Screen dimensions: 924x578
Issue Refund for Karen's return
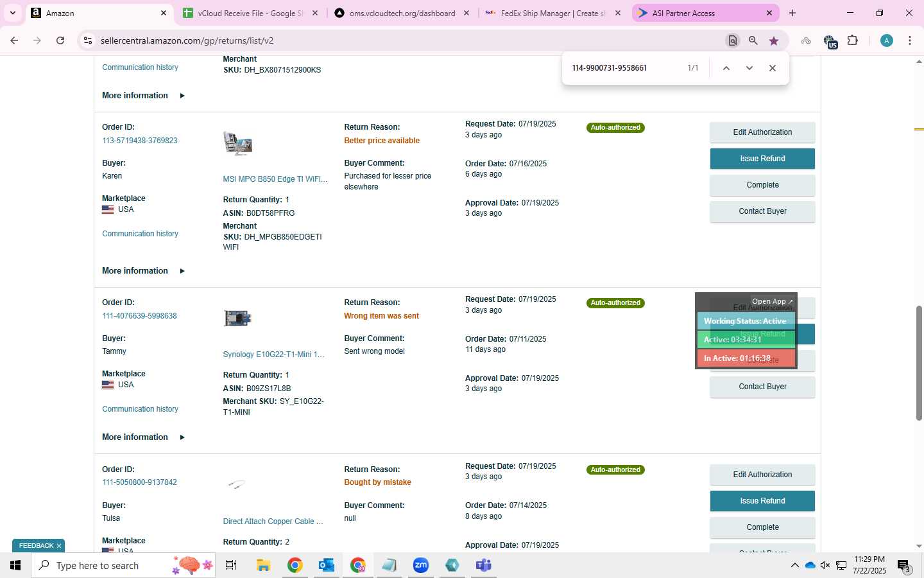[x=762, y=159]
